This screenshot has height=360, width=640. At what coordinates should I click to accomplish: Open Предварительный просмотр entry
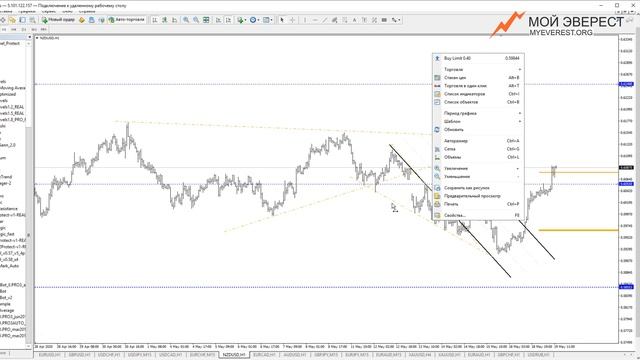(x=478, y=196)
